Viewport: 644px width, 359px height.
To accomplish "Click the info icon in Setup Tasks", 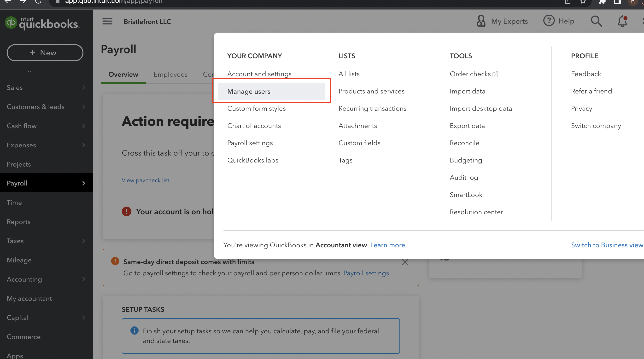I will 135,331.
